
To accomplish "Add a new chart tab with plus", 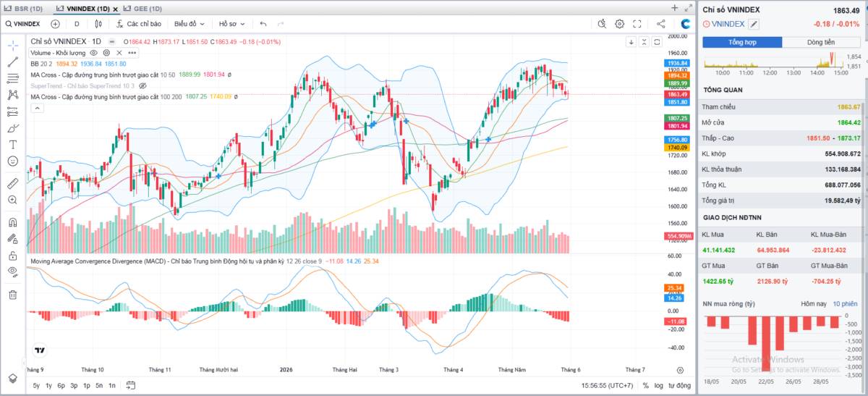I will coord(675,8).
